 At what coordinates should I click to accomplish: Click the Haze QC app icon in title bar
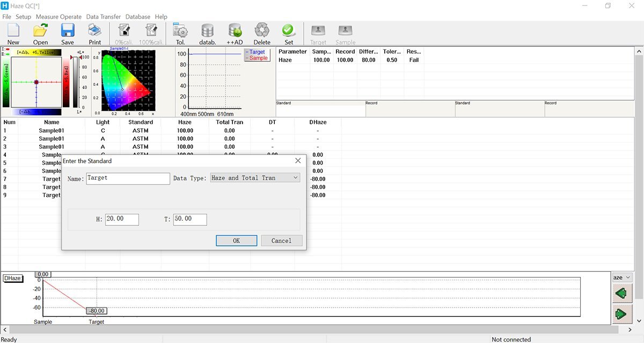pos(5,5)
